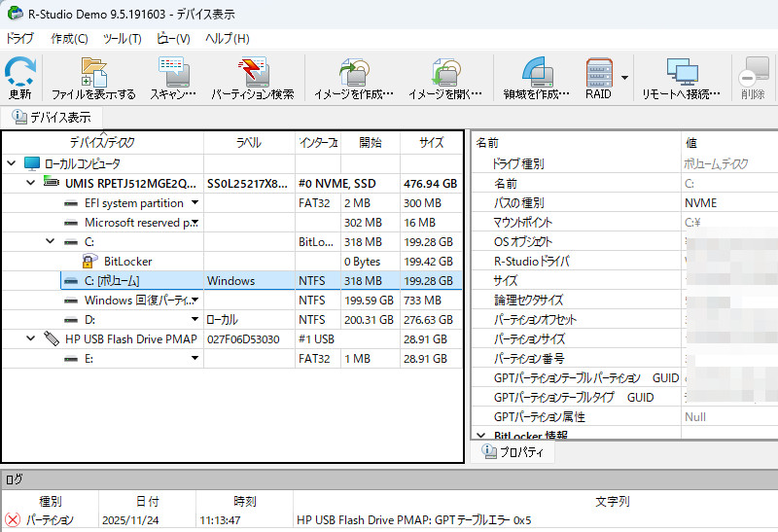778x532 pixels.
Task: Click the ローカルコンピュータ monitor icon
Action: click(32, 163)
